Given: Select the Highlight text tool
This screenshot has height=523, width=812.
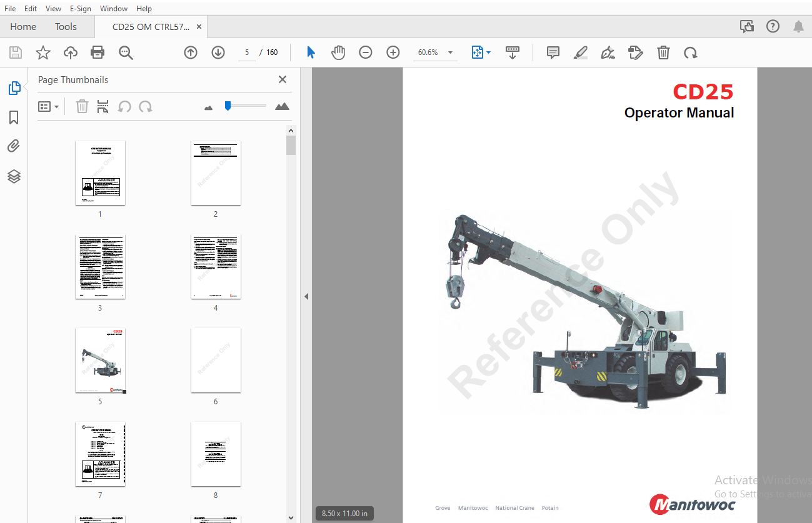Looking at the screenshot, I should (581, 52).
